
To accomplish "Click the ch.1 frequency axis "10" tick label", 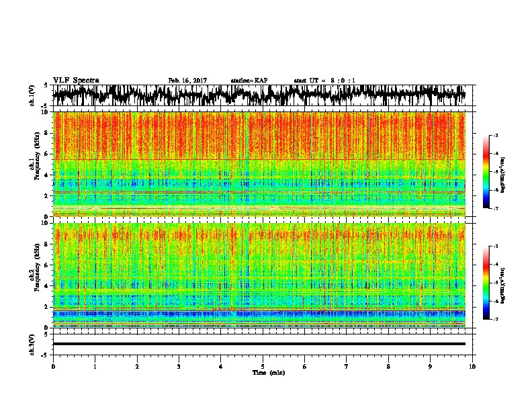I will coord(46,112).
